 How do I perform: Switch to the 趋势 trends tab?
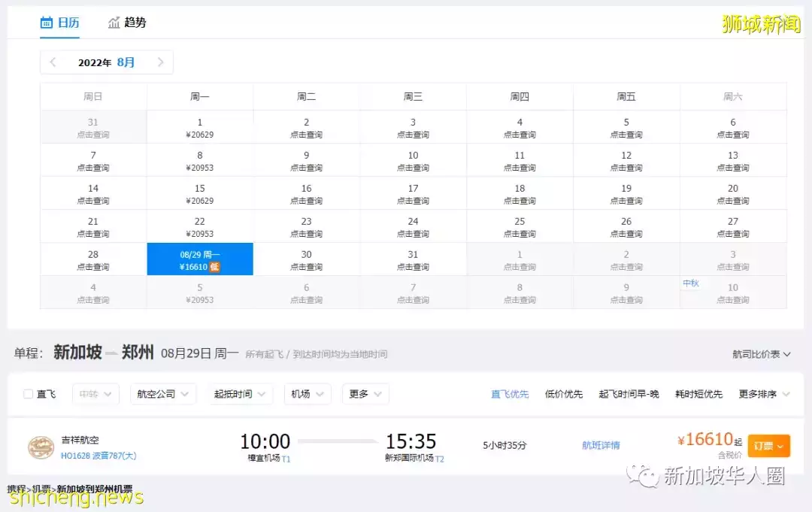click(127, 23)
